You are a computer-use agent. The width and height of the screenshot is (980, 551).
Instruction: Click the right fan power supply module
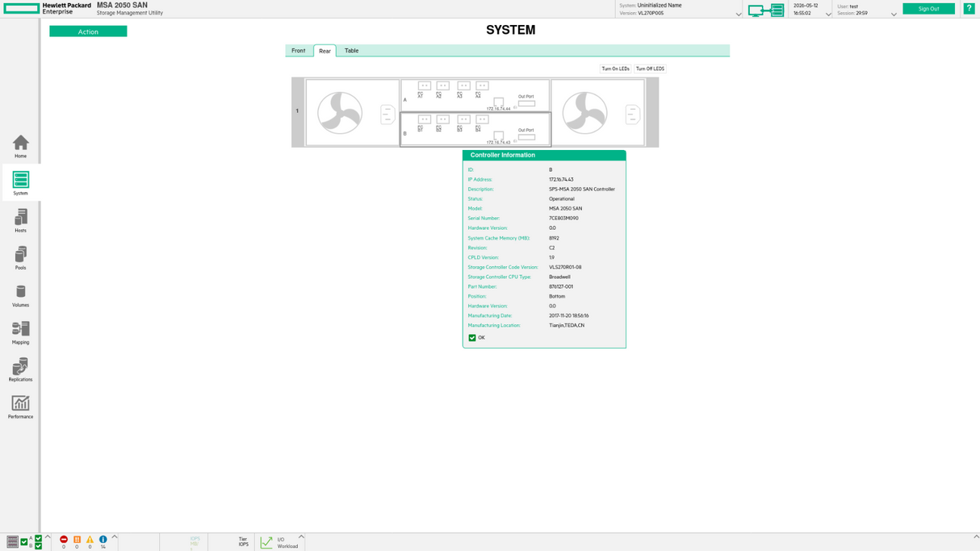(x=597, y=112)
